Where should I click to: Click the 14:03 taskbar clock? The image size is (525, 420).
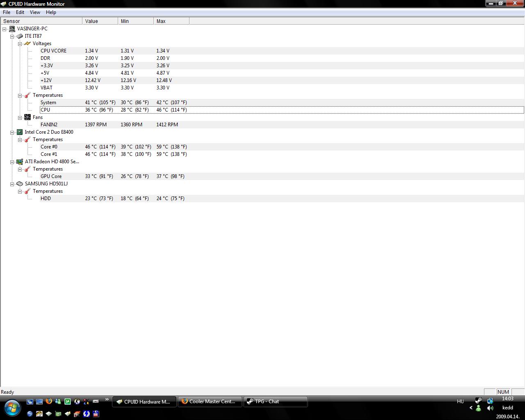point(508,399)
